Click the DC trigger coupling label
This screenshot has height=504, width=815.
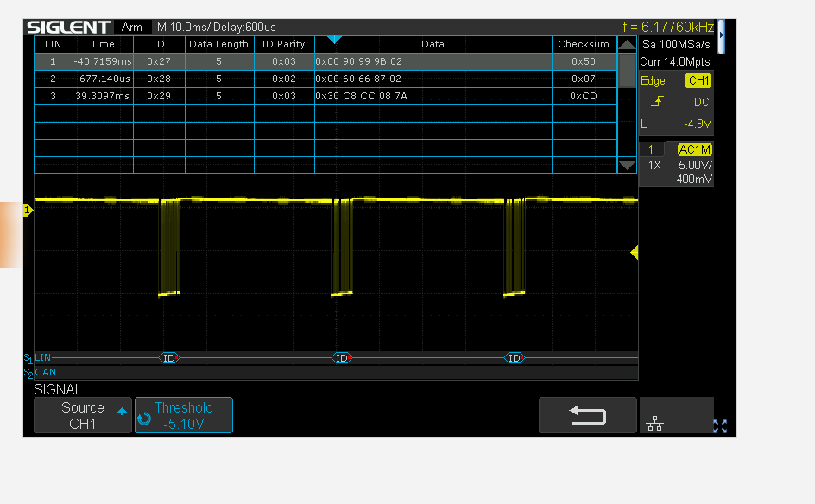[x=702, y=102]
